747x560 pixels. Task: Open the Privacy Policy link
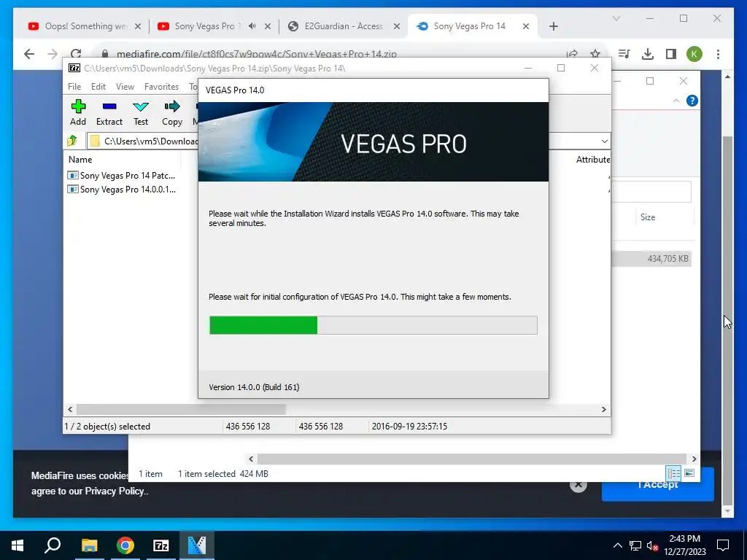pyautogui.click(x=116, y=491)
